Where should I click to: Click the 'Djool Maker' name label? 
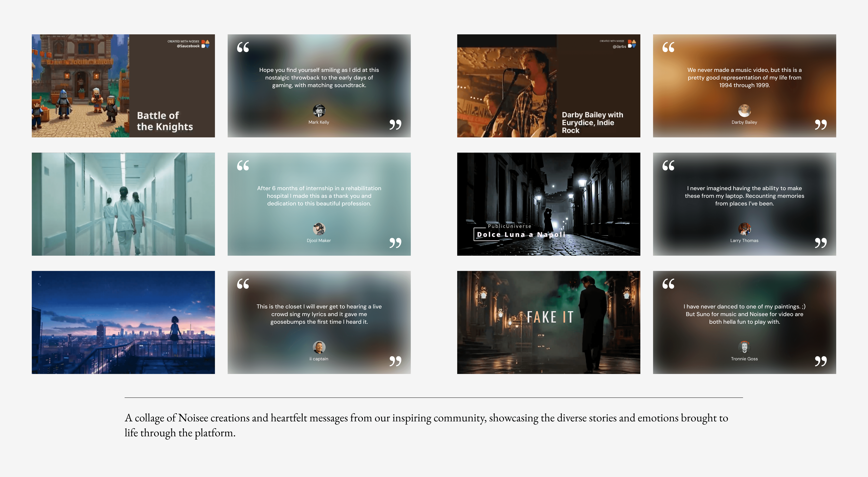coord(319,241)
